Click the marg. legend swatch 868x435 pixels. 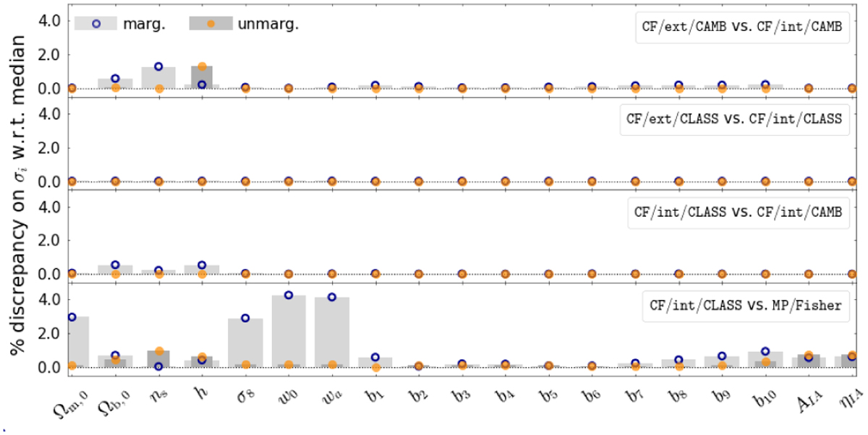(95, 22)
